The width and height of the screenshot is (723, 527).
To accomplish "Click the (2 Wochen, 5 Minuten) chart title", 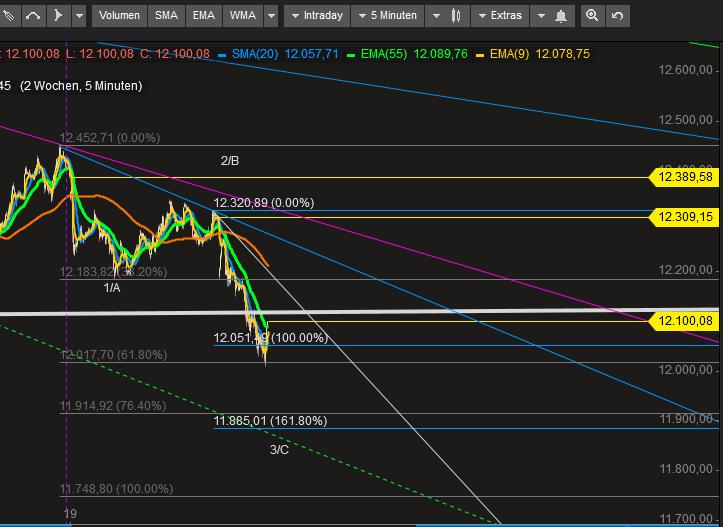I will pos(81,86).
